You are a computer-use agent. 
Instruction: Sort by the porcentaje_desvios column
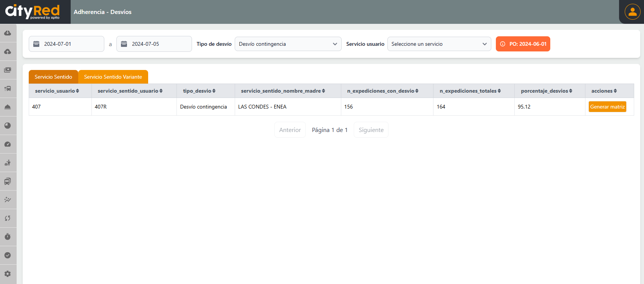click(546, 91)
